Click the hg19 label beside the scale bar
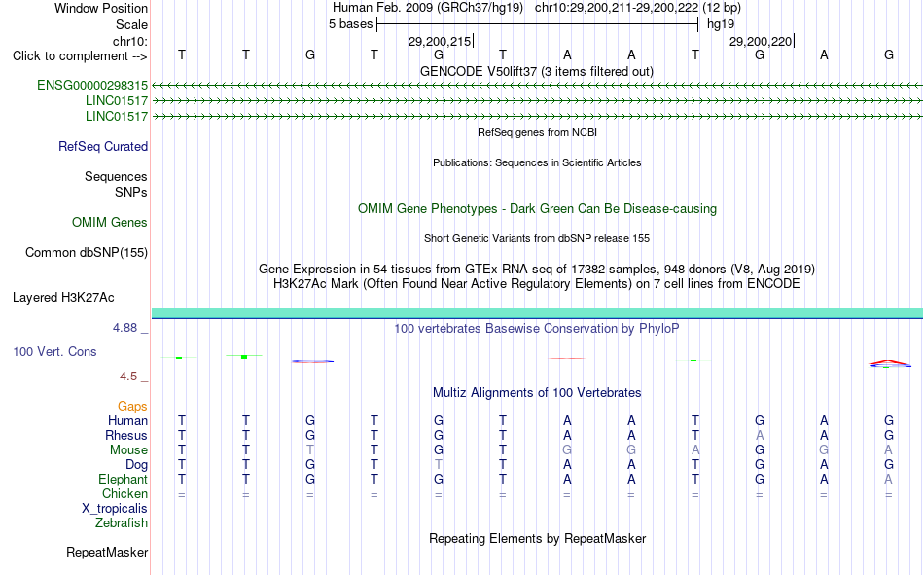Screen dimensions: 924x575 coord(721,24)
